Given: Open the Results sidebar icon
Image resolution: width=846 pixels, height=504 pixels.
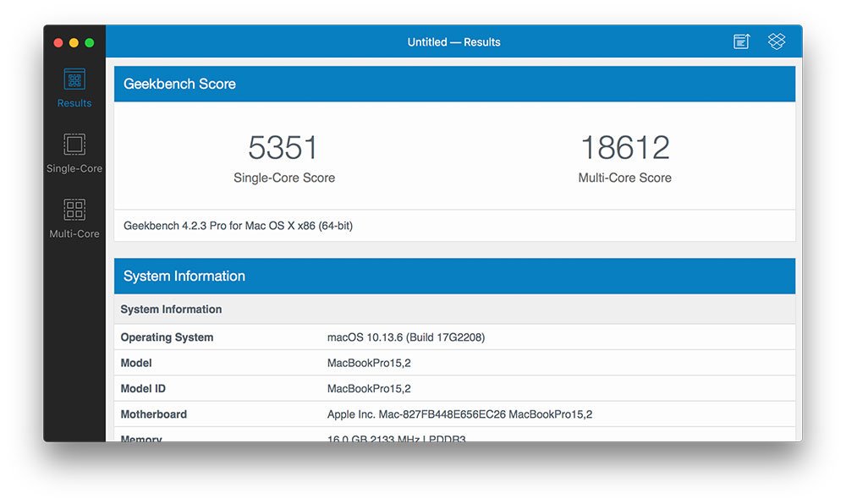Looking at the screenshot, I should (74, 79).
